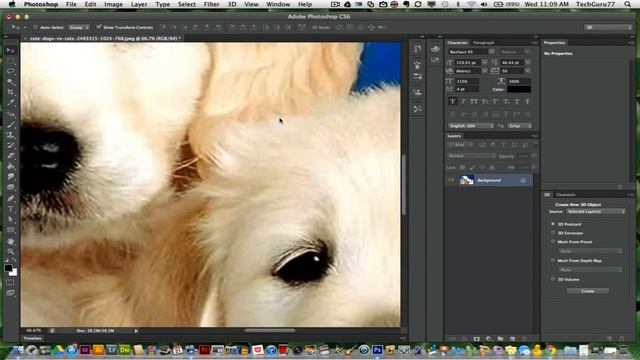Change the screen mode icon

[11, 293]
